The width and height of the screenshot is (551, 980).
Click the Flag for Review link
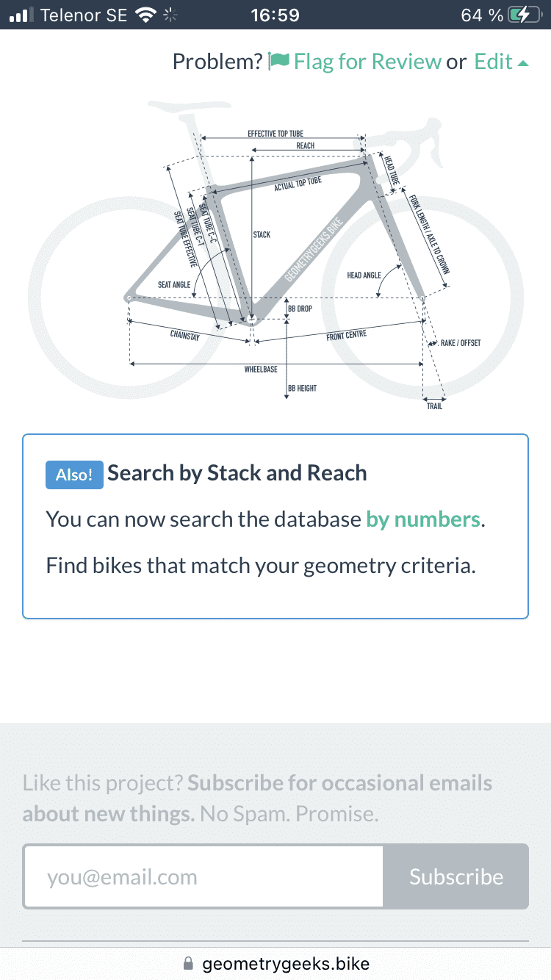tap(367, 62)
